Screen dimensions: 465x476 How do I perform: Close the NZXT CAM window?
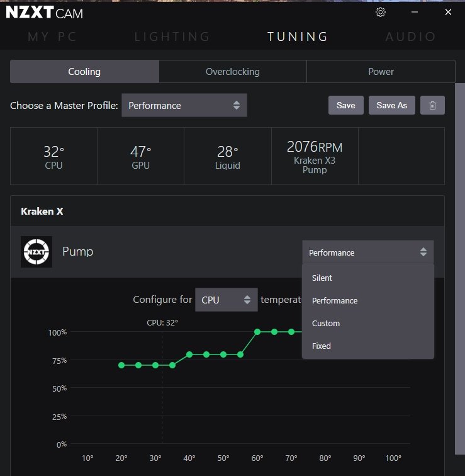[x=448, y=12]
